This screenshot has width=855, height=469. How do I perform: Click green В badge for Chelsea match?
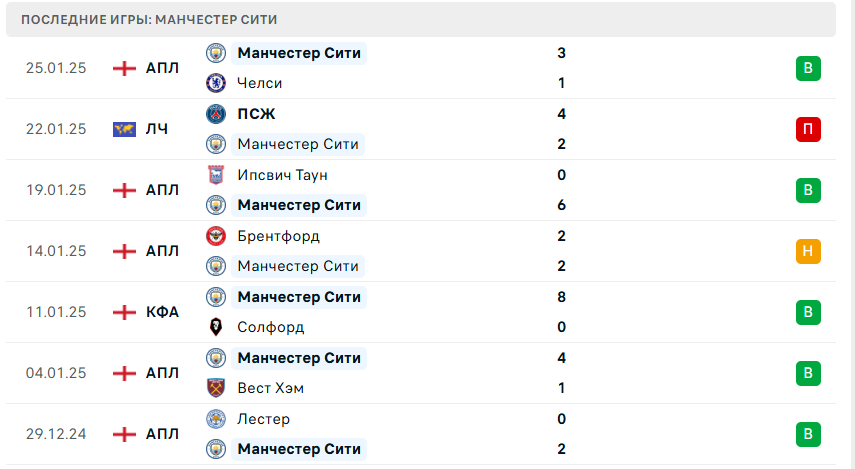tap(808, 68)
